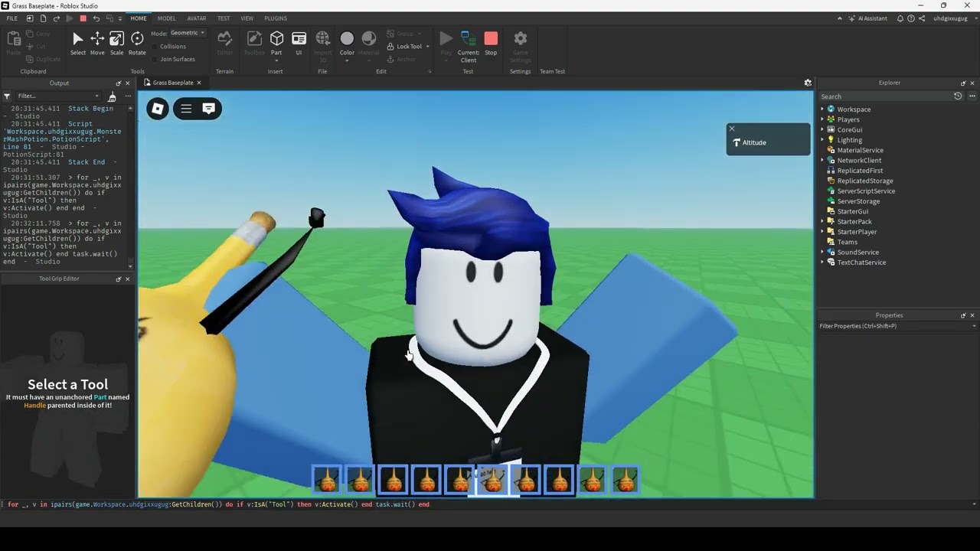The image size is (980, 551).
Task: Click the red stop square in quick access bar
Action: pyautogui.click(x=83, y=18)
